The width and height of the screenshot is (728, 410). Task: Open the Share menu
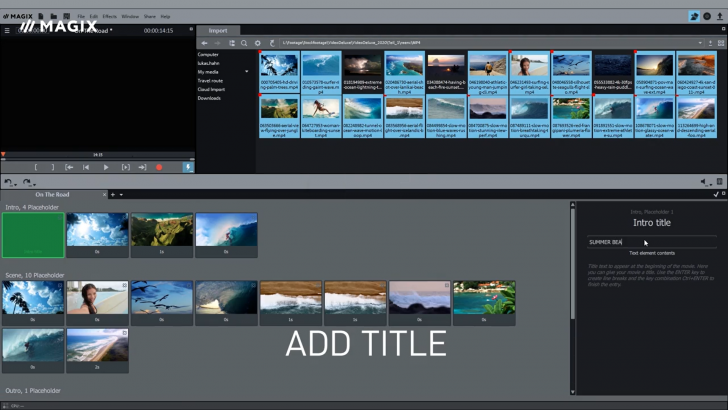pos(150,16)
